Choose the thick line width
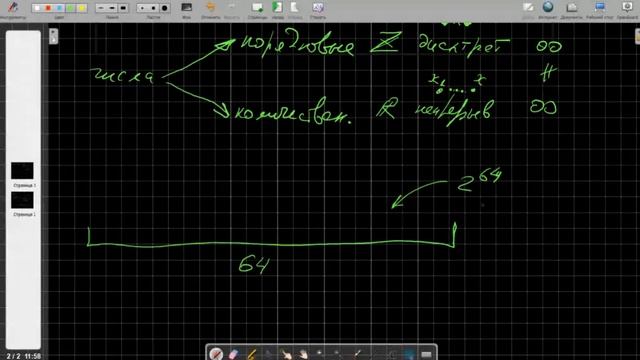Image resolution: width=640 pixels, height=360 pixels. tap(123, 8)
